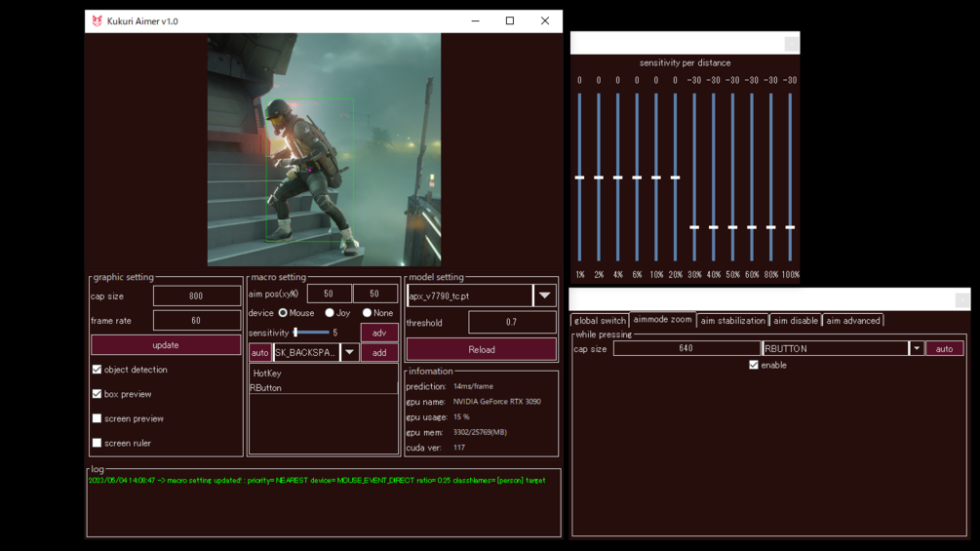Click the 6% distance sensitivity slider
980x551 pixels.
tap(637, 177)
